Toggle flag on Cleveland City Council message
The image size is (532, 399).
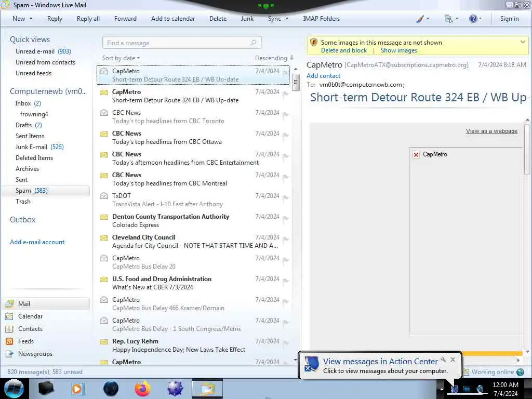(x=285, y=239)
